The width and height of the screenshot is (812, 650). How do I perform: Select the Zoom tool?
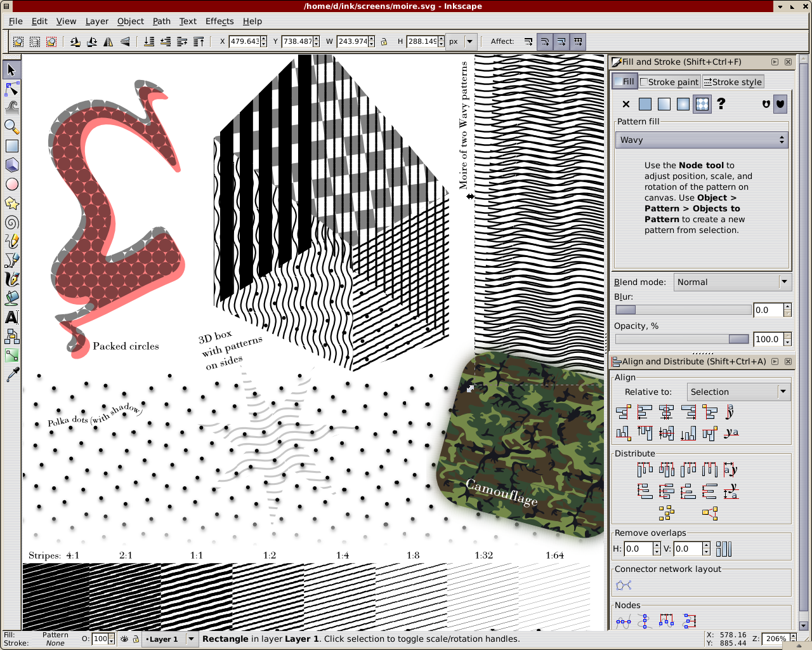11,126
